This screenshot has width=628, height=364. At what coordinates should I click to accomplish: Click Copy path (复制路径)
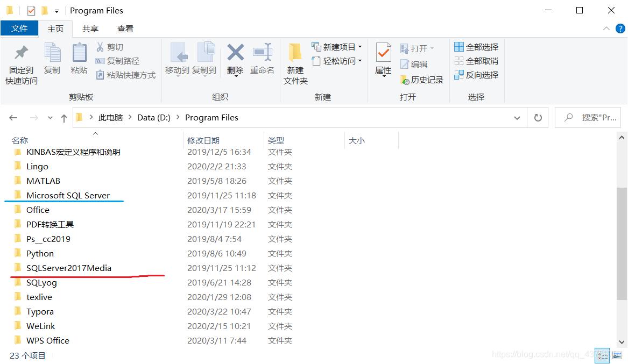coord(117,61)
